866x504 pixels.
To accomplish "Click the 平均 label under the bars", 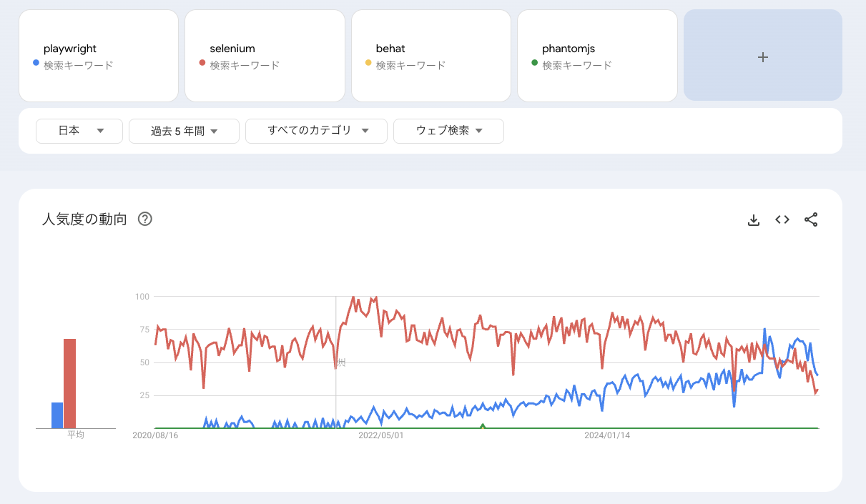I will [x=76, y=435].
